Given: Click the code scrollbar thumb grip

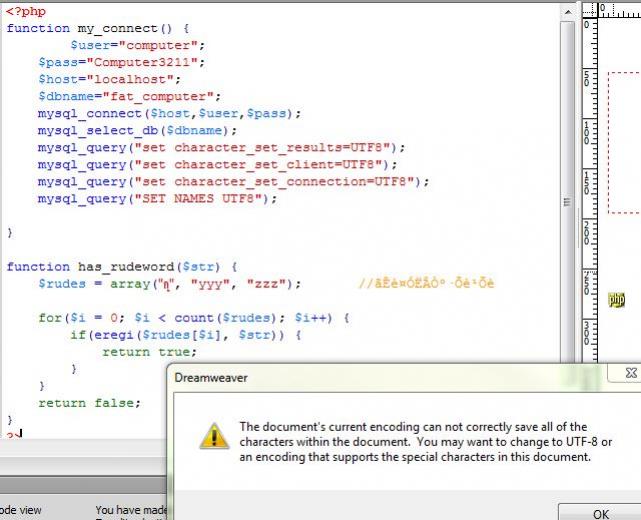Looking at the screenshot, I should point(567,202).
